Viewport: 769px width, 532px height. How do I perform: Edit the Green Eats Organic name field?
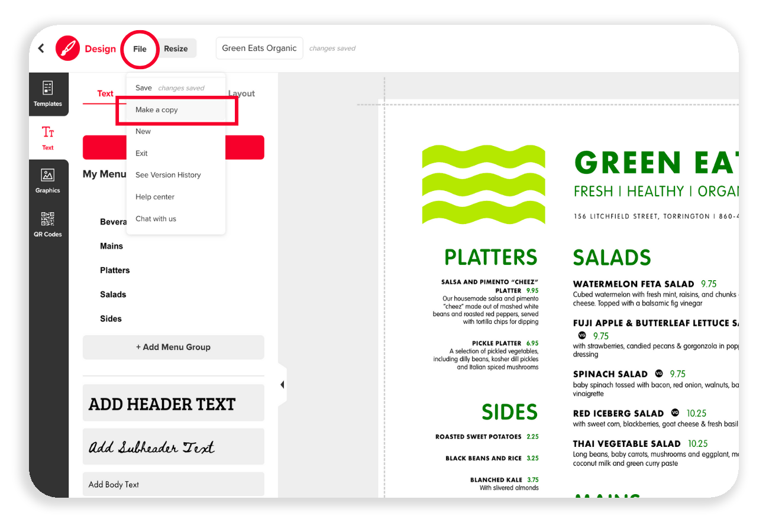click(259, 48)
